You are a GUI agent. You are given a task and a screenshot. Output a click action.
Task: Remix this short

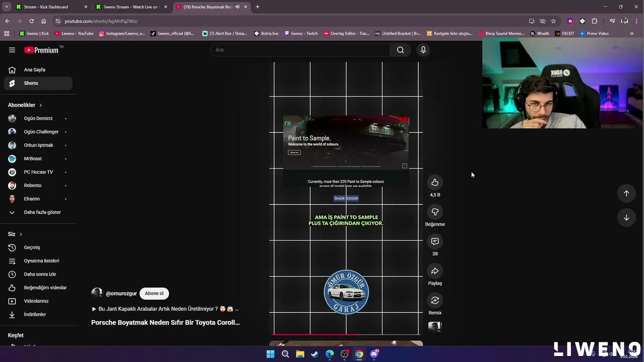point(435,301)
